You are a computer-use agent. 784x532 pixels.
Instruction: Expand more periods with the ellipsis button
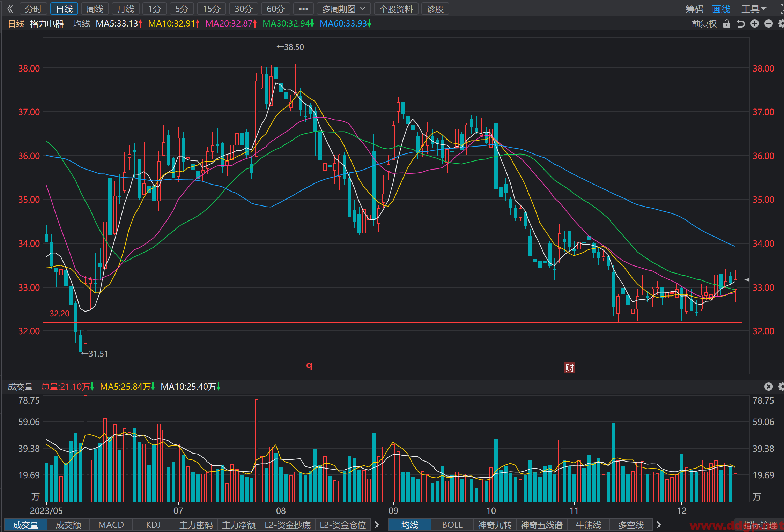coord(303,9)
